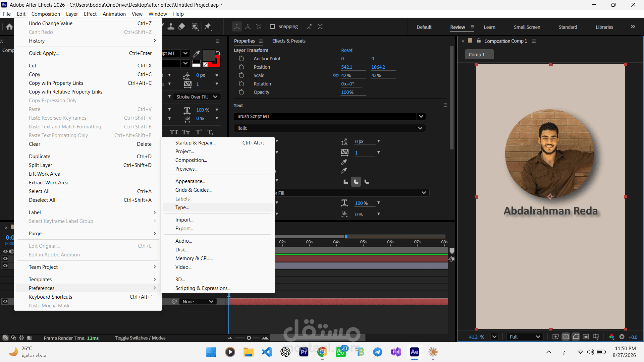Open the Full resolution dropdown
This screenshot has height=362, width=644.
(525, 337)
